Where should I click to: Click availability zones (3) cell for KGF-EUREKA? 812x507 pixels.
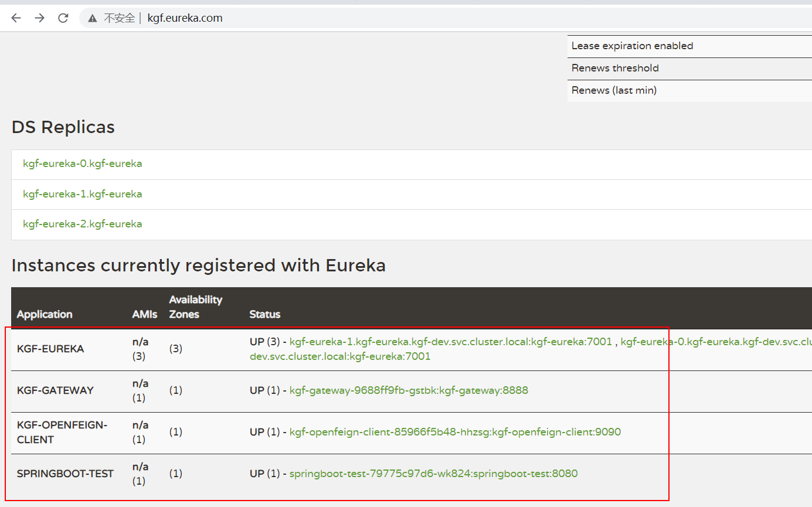coord(176,349)
